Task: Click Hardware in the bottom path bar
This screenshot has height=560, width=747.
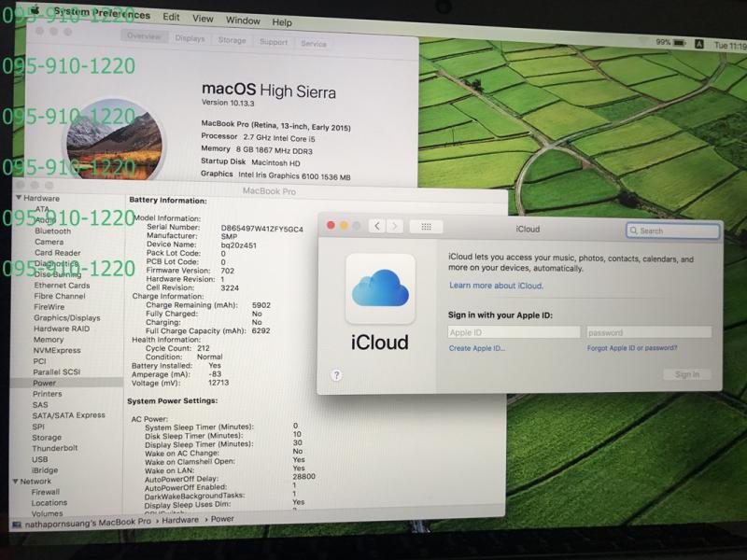Action: (180, 521)
